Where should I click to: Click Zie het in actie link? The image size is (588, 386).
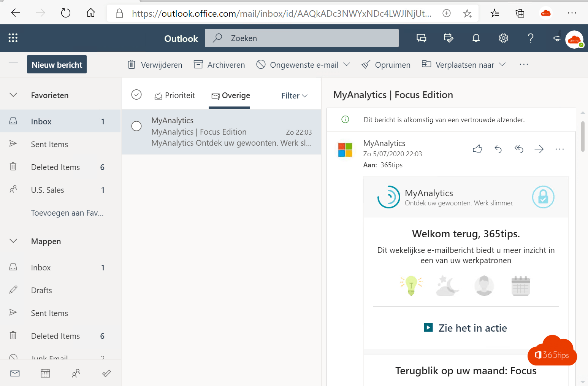coord(466,328)
